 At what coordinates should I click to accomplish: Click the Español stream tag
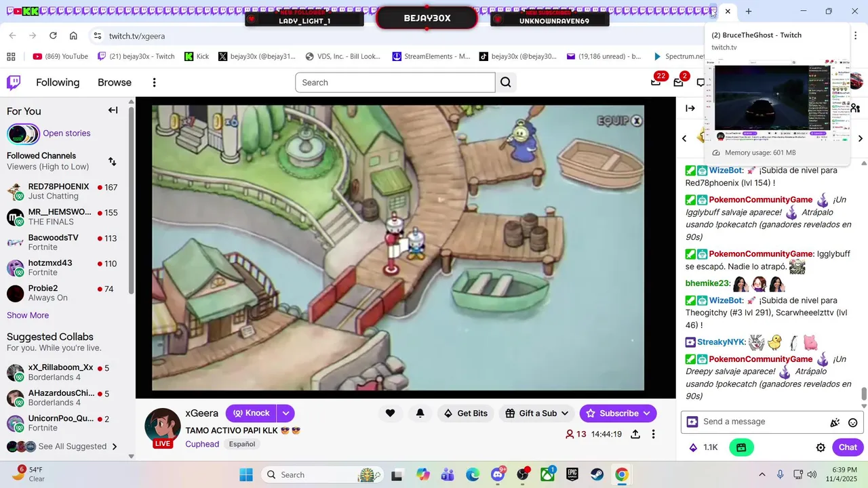242,444
